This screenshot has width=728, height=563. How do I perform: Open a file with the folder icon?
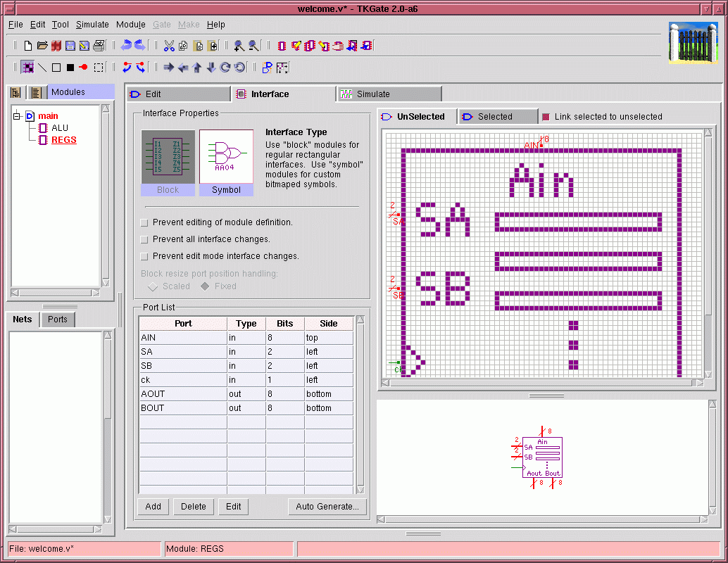[42, 46]
